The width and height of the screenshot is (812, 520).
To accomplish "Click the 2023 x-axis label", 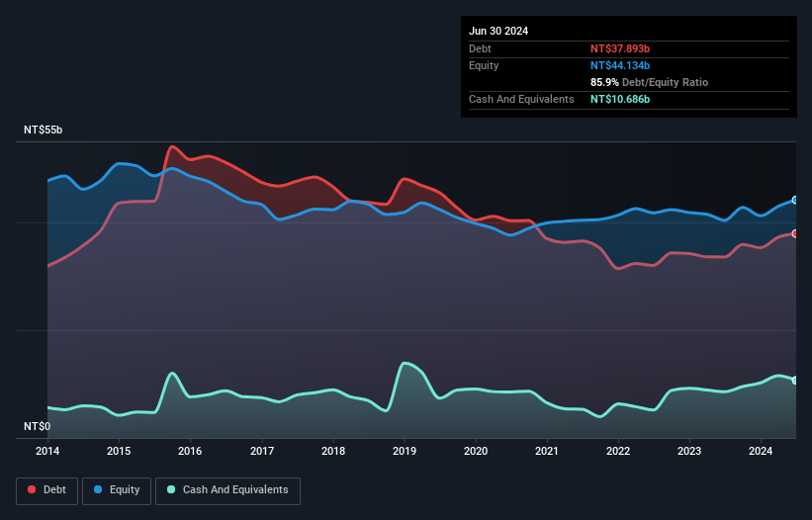I will click(689, 451).
